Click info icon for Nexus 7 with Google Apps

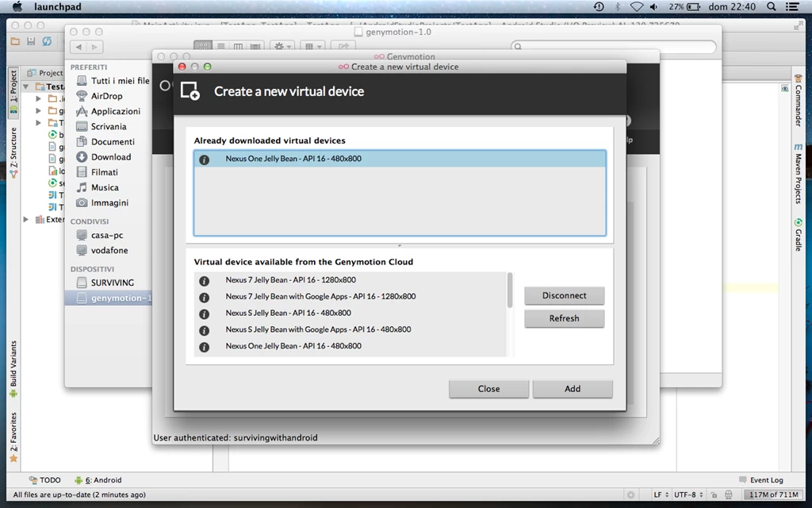204,298
